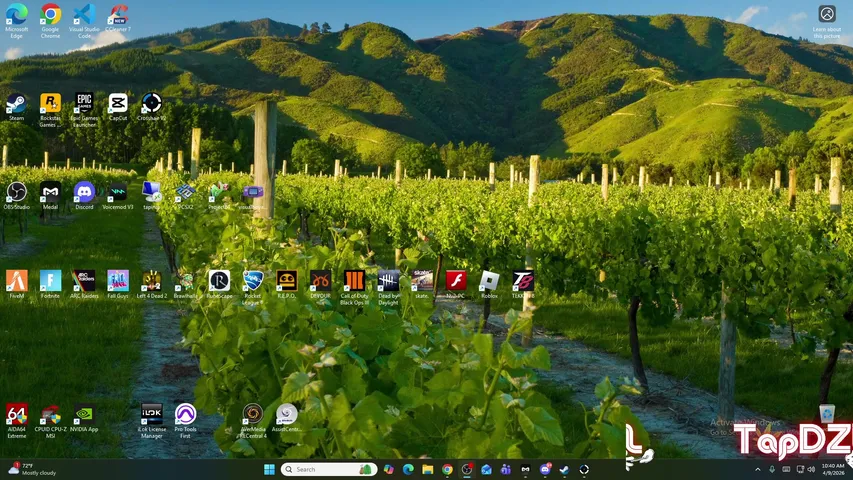Select the Project64 desktop shortcut

219,195
